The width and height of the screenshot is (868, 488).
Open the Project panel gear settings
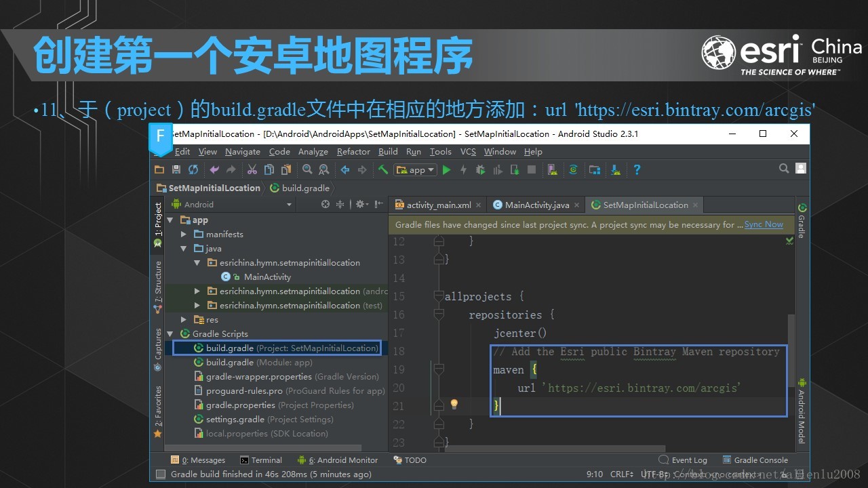pyautogui.click(x=361, y=204)
